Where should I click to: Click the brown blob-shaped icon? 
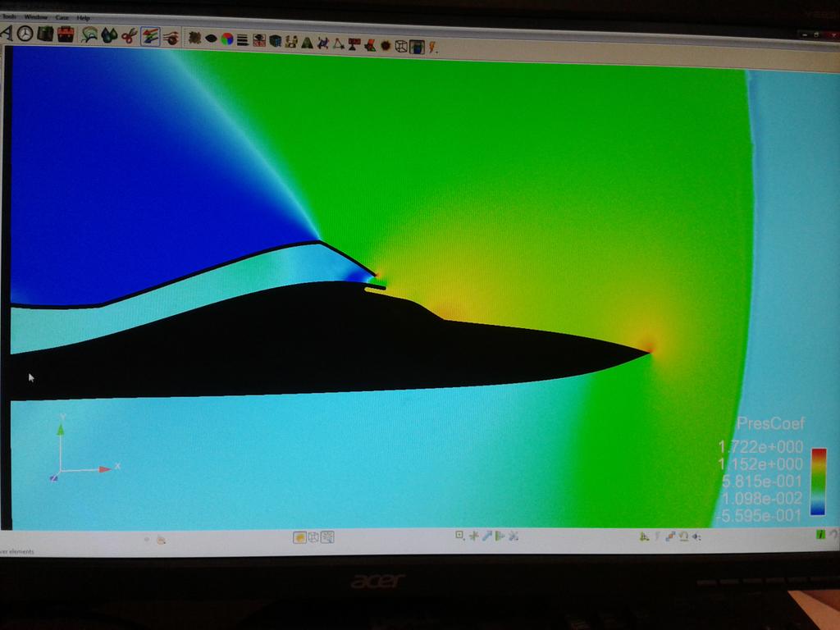coord(195,38)
